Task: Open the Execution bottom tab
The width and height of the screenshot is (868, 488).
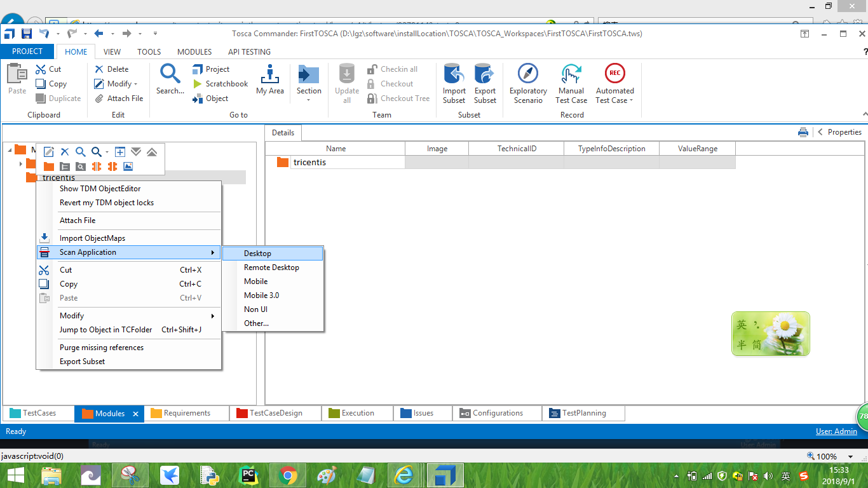Action: [358, 413]
